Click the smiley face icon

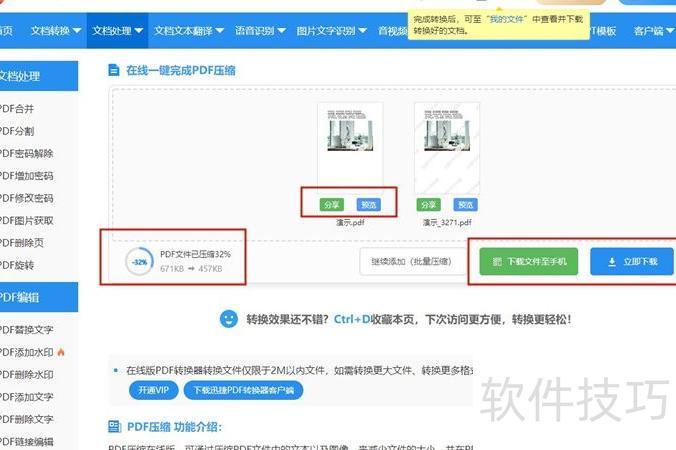(x=228, y=319)
